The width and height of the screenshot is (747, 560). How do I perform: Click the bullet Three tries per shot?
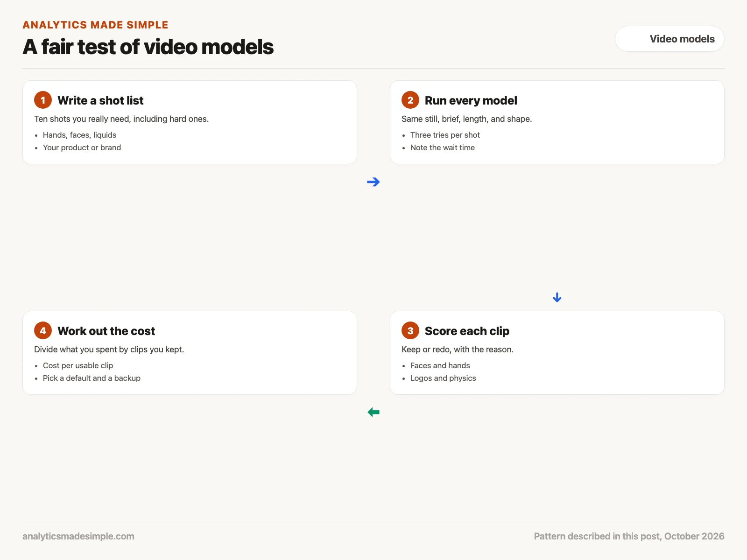tap(445, 135)
